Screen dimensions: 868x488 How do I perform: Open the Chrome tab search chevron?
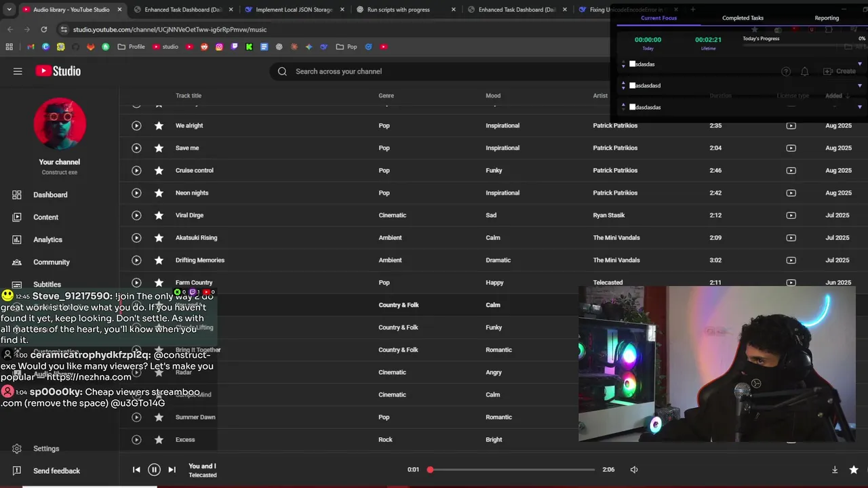(x=9, y=9)
